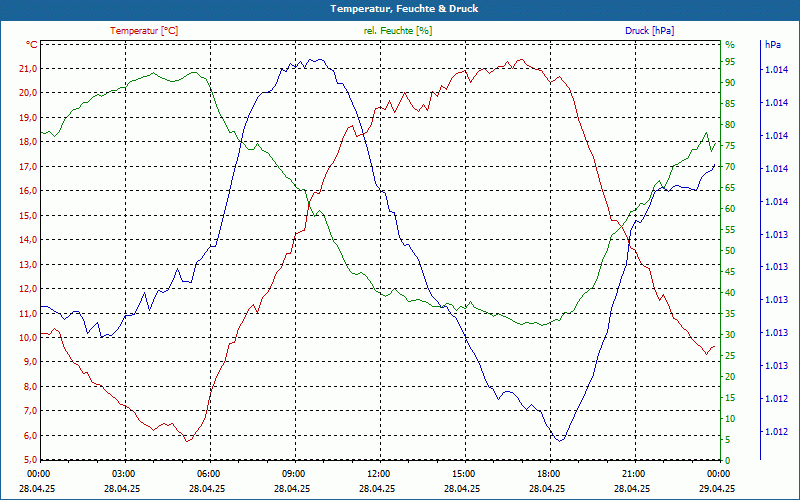The height and width of the screenshot is (500, 800).
Task: Click the "18:00" time axis label
Action: pyautogui.click(x=548, y=474)
